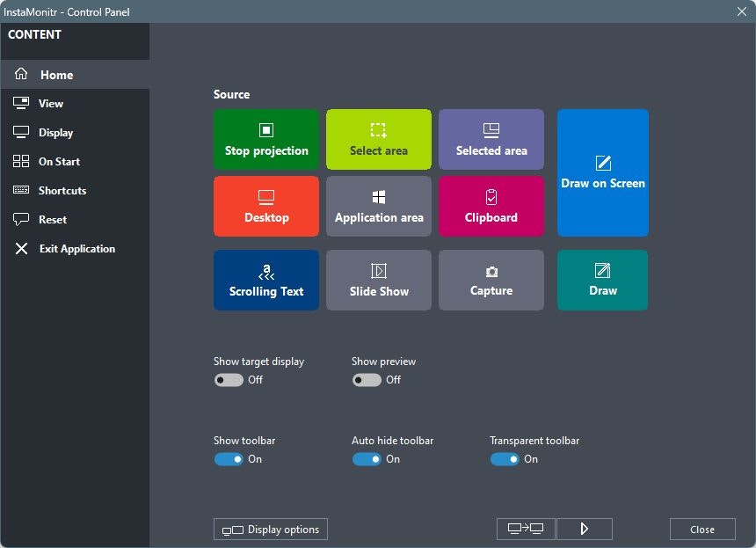Click the Stop projection tile

[266, 139]
